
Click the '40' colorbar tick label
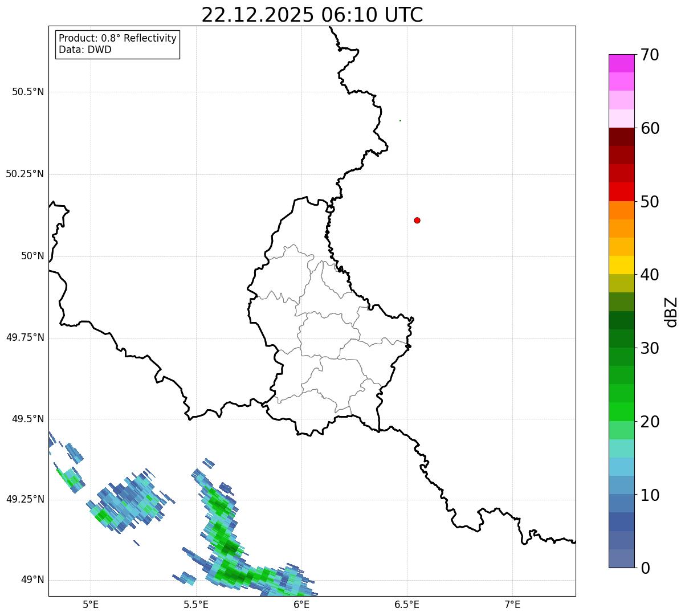click(650, 275)
